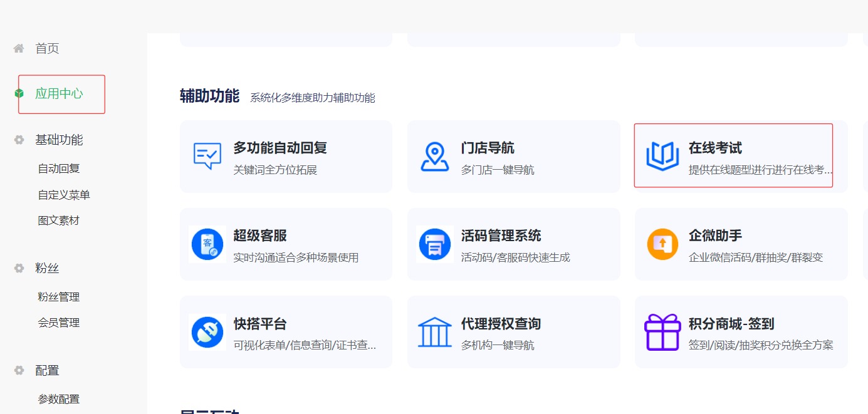Click the gear icon beside 配置

tap(19, 370)
